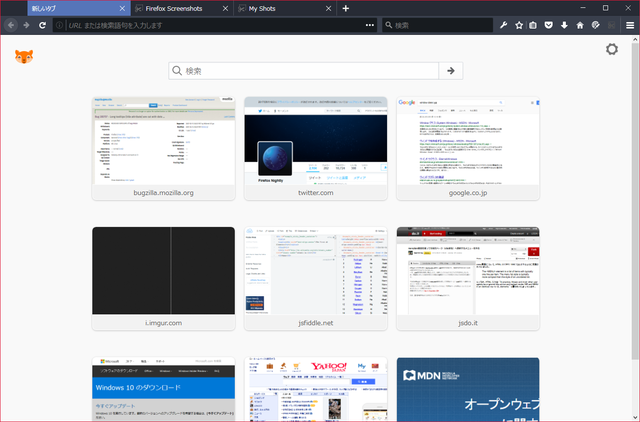Click the magnifier icon in page search field
The width and height of the screenshot is (640, 422).
point(177,71)
